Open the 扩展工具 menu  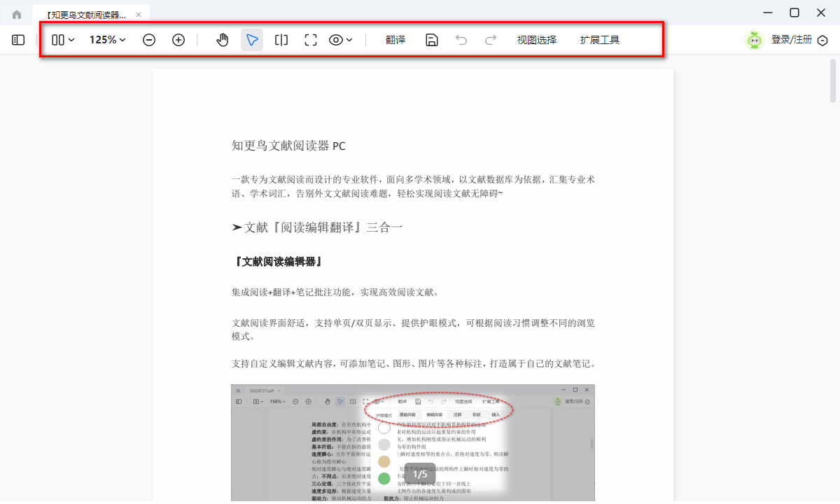pyautogui.click(x=600, y=40)
